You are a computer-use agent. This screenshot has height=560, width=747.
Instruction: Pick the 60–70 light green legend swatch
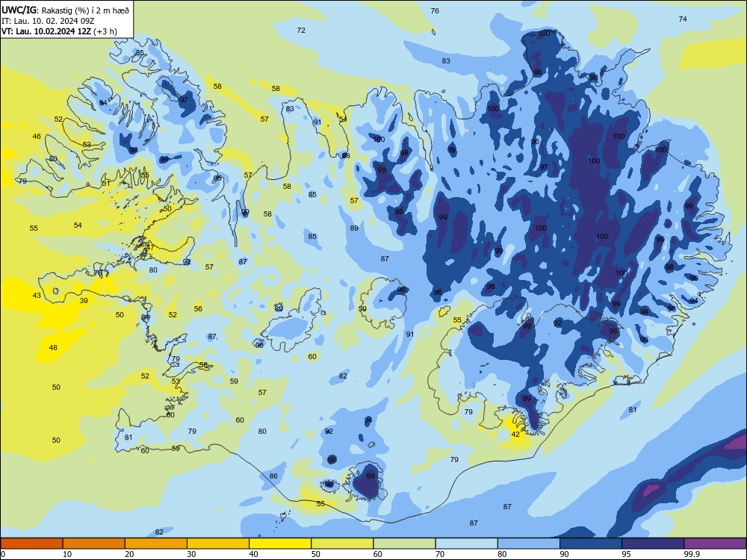tap(404, 544)
